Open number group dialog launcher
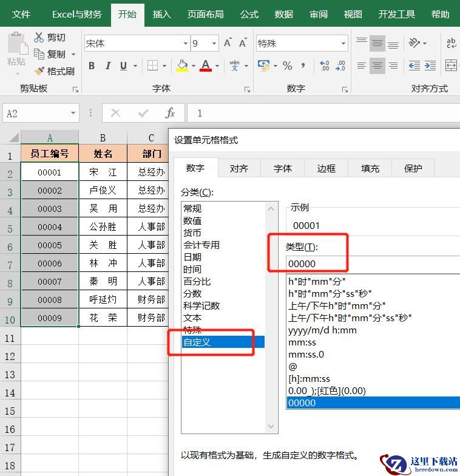The width and height of the screenshot is (460, 476). pos(345,89)
